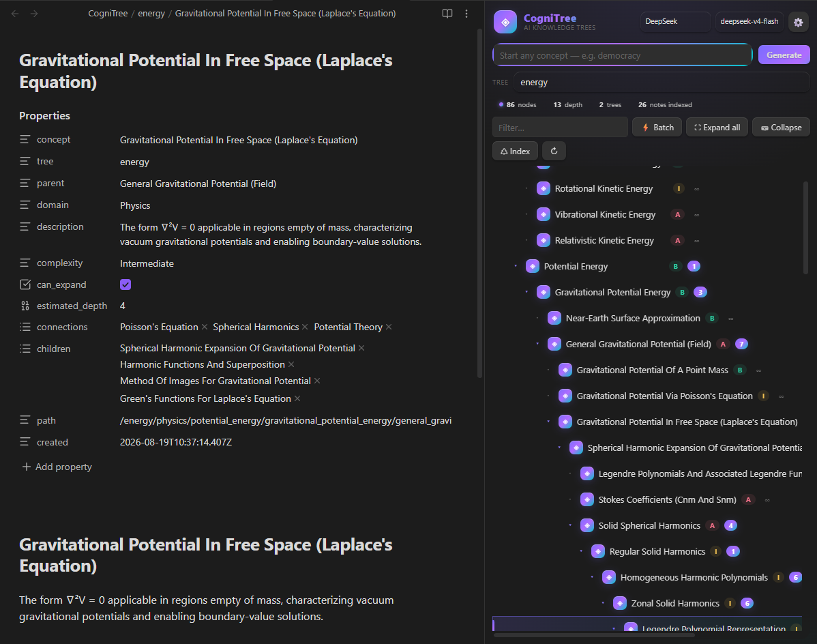The height and width of the screenshot is (644, 817).
Task: Open CogniTree settings gear
Action: 798,22
